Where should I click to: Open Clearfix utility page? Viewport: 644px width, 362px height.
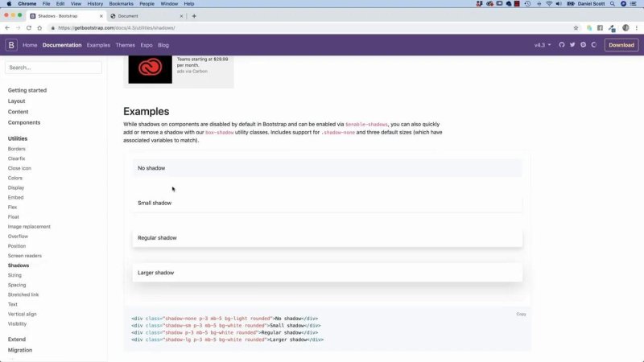[16, 158]
